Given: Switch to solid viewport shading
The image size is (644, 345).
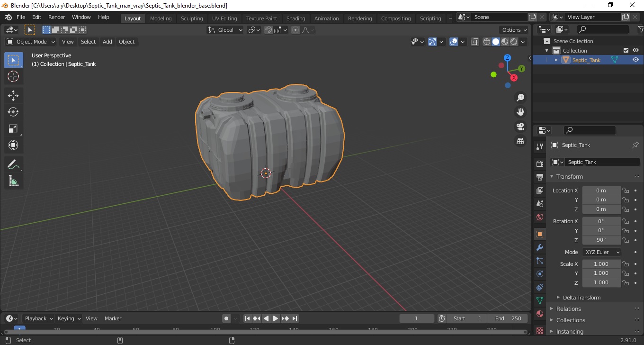Looking at the screenshot, I should point(496,42).
